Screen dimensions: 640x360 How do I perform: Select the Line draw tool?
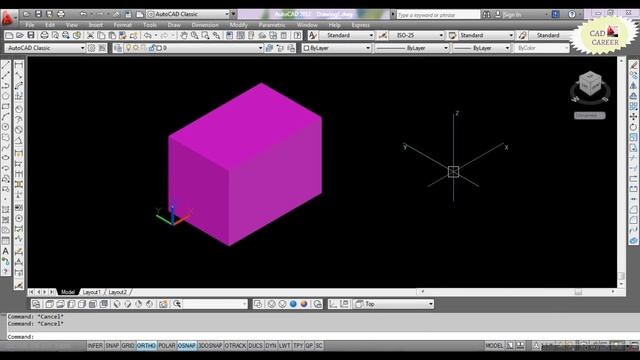coord(6,65)
